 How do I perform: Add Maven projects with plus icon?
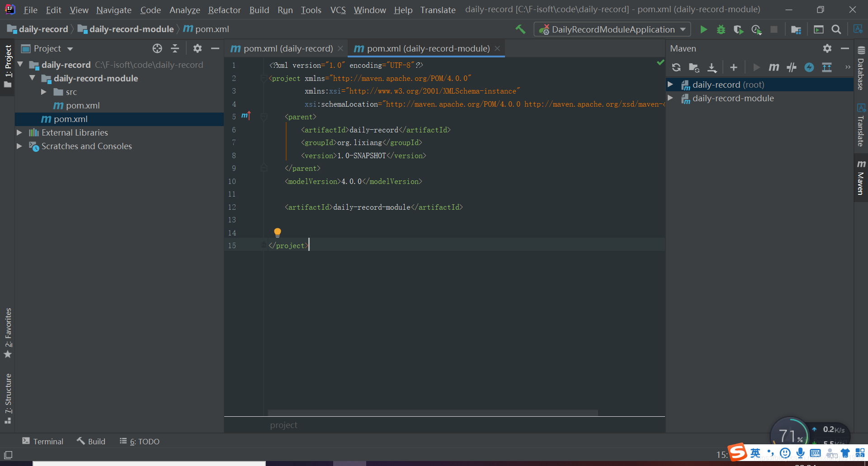coord(734,67)
